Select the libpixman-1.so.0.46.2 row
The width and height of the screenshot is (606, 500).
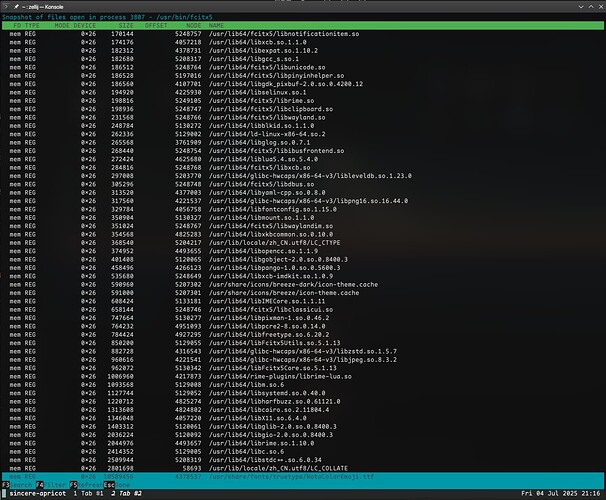tap(303, 318)
